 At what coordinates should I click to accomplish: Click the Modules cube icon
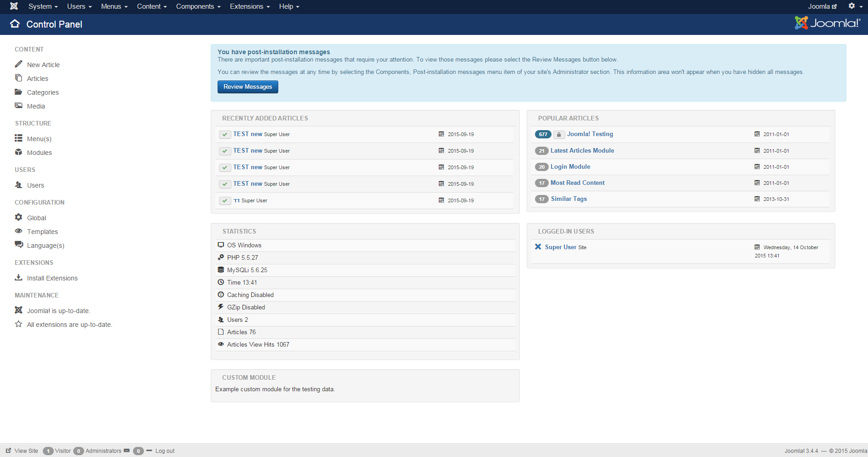(x=18, y=152)
